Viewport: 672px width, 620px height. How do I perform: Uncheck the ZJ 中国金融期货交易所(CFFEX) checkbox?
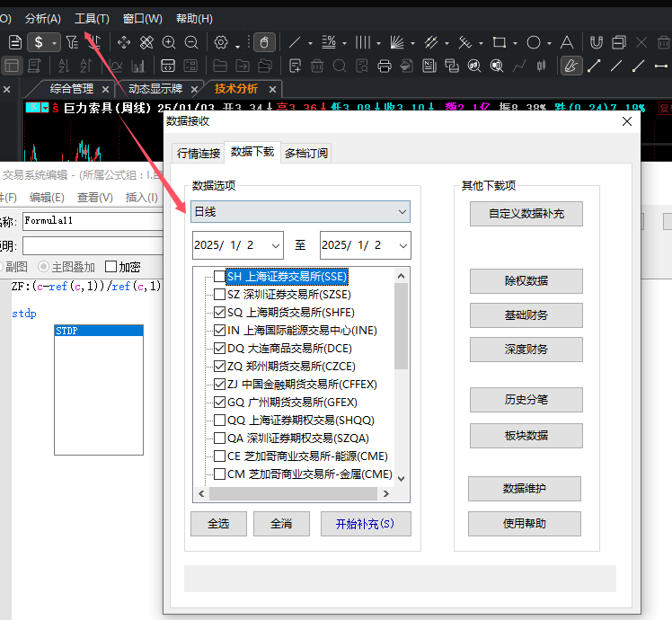click(x=219, y=385)
